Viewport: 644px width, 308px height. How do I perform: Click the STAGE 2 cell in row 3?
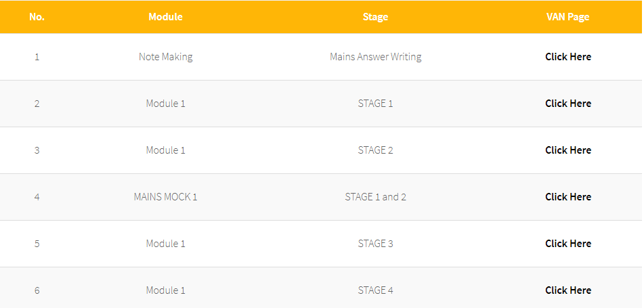point(375,150)
